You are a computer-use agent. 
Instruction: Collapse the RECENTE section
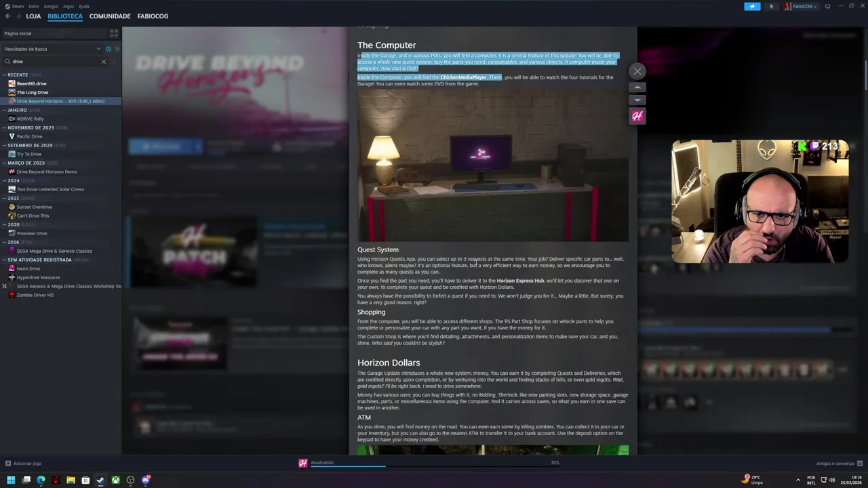click(5, 75)
